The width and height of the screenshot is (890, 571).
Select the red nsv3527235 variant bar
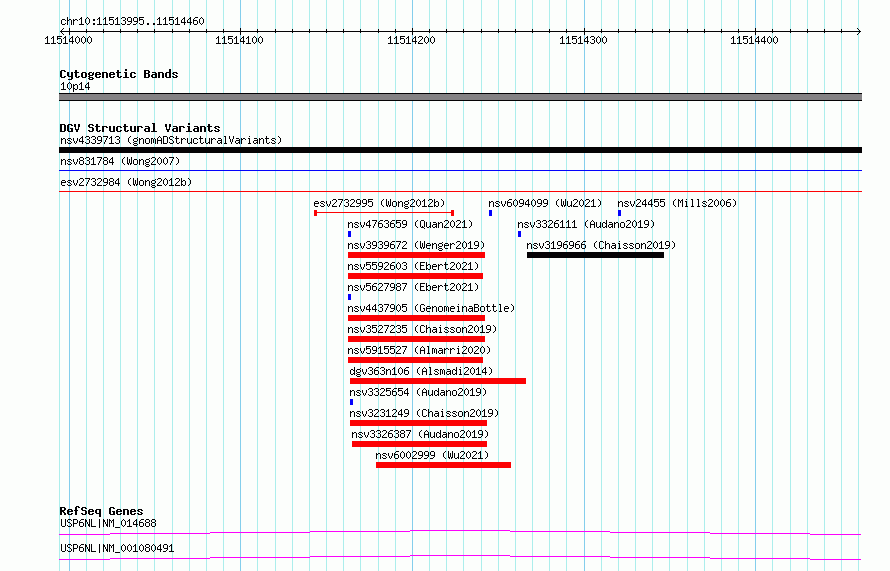click(x=416, y=339)
